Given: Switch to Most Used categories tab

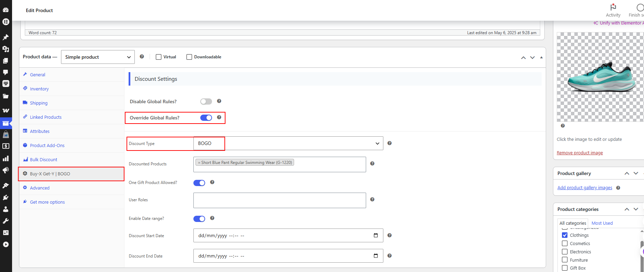Looking at the screenshot, I should click(x=602, y=223).
